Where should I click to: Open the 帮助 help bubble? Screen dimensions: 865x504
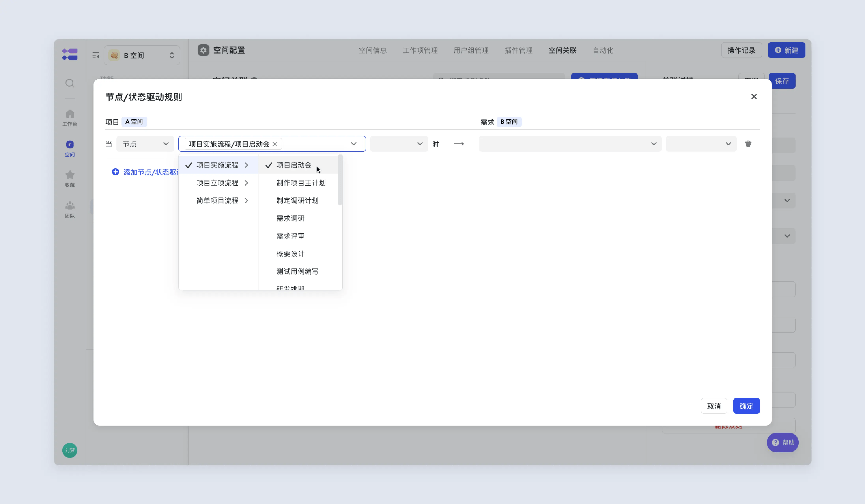(782, 442)
